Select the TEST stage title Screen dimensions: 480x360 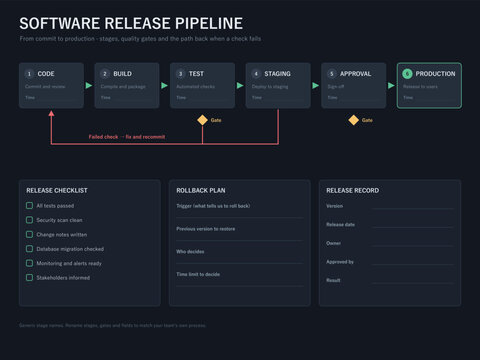click(x=196, y=74)
